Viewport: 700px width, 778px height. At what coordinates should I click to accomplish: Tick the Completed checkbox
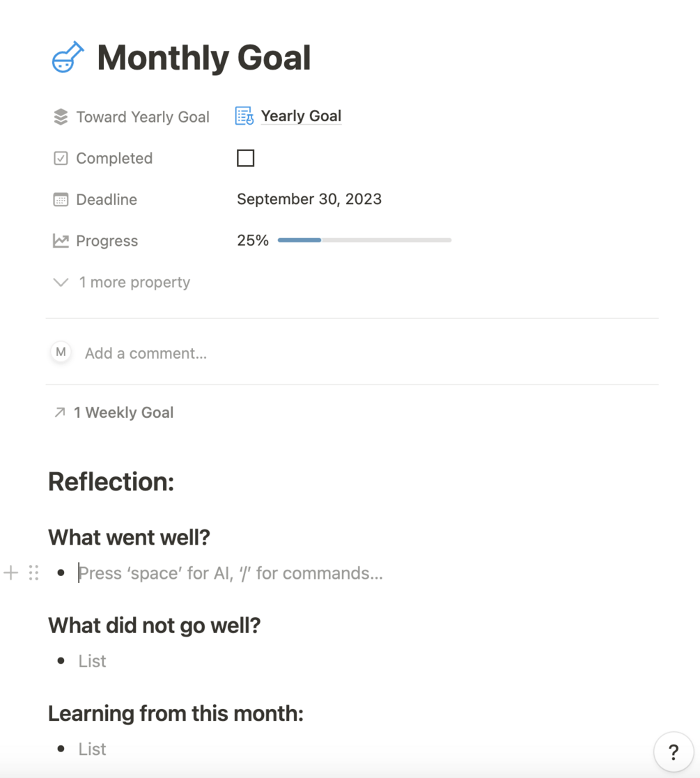(x=245, y=158)
